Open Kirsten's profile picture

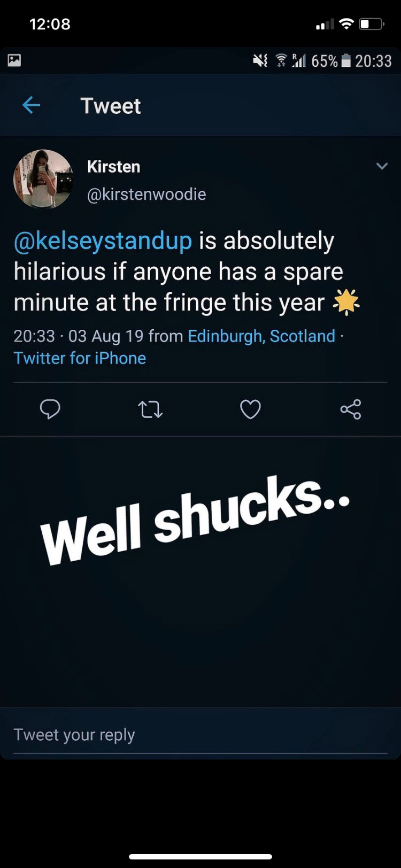(43, 179)
